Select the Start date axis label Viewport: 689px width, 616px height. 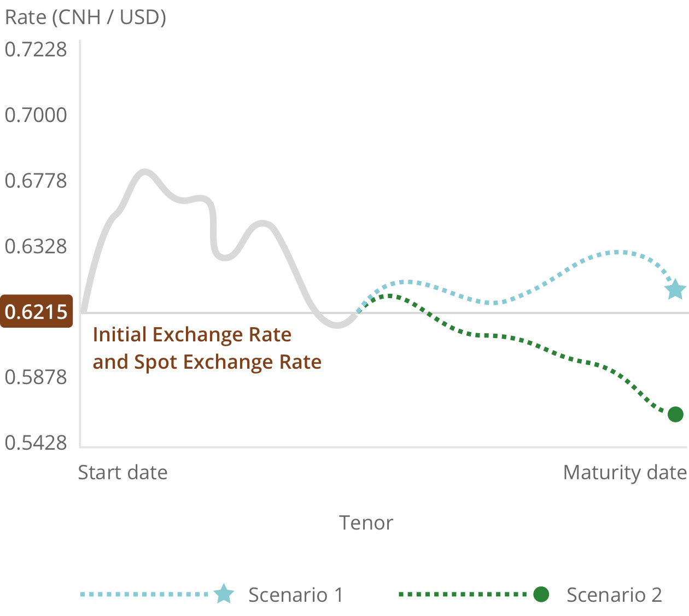(x=122, y=472)
